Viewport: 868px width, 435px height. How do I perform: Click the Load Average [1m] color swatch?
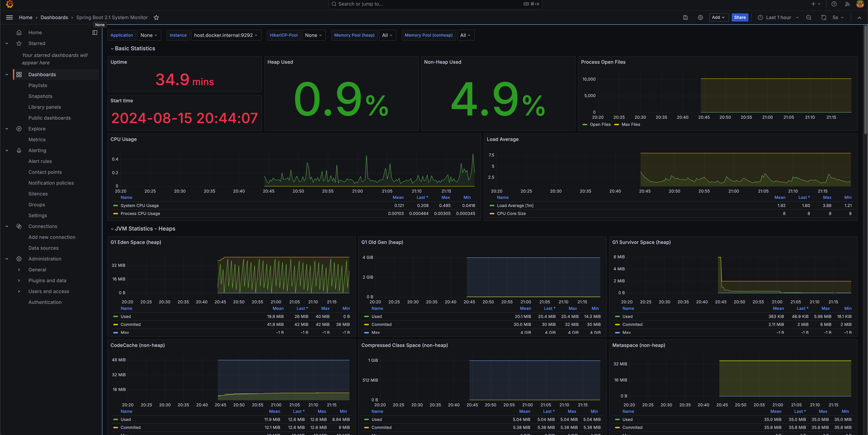coord(492,205)
